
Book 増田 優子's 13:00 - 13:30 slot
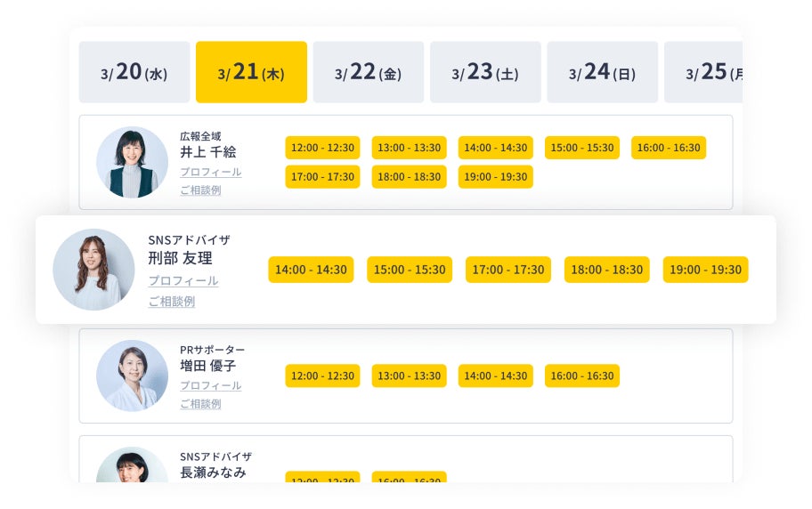409,376
